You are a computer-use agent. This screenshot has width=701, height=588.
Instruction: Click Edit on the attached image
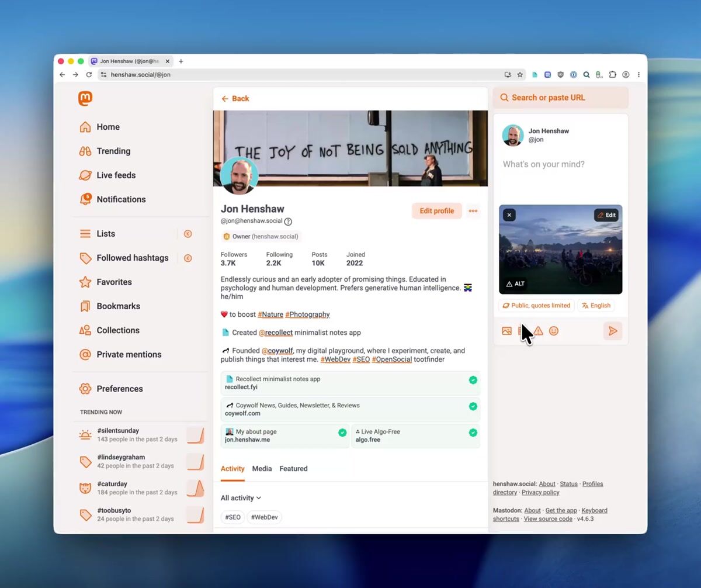(606, 215)
